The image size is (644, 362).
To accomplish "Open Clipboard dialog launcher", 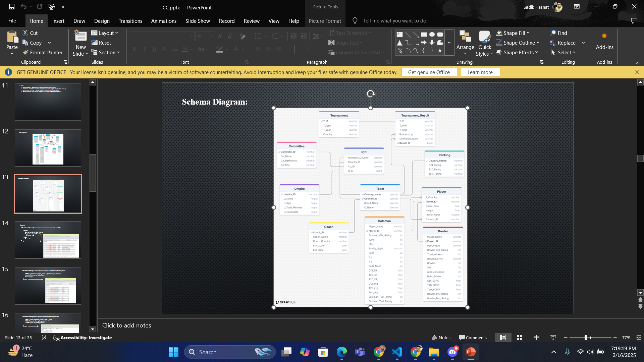I will point(65,62).
